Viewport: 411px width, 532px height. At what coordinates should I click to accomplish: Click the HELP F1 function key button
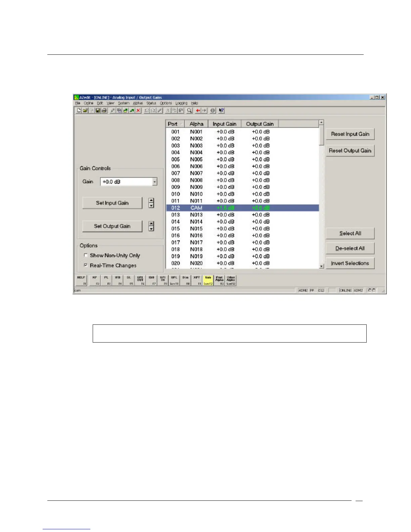pos(81,280)
